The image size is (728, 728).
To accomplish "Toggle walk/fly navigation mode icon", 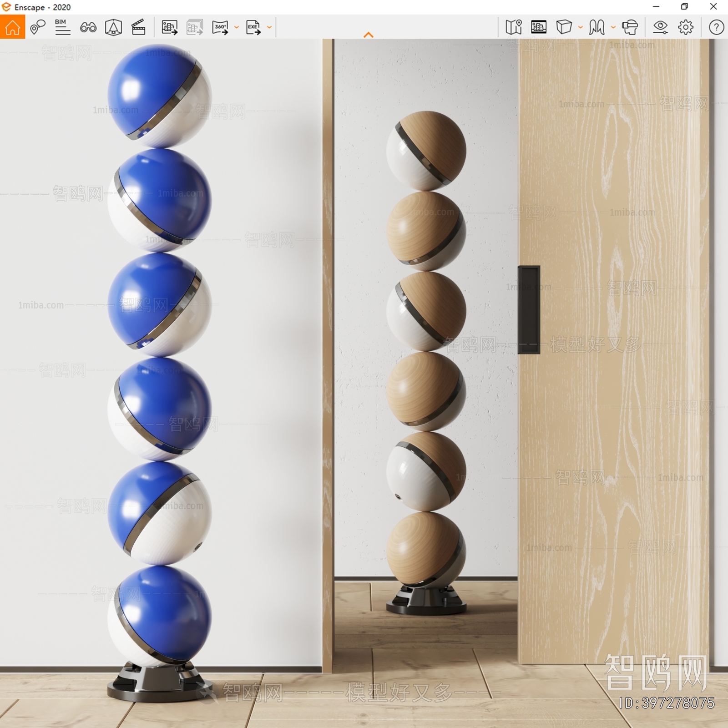I will (x=597, y=27).
